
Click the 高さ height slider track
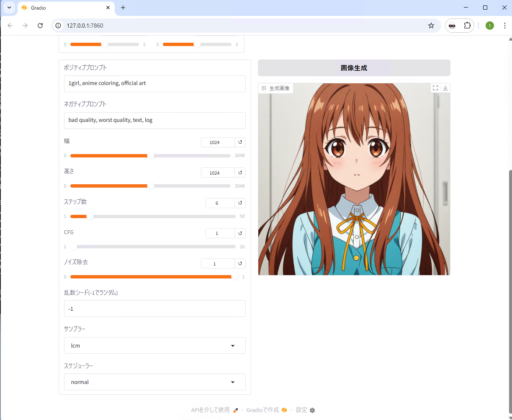pos(150,186)
